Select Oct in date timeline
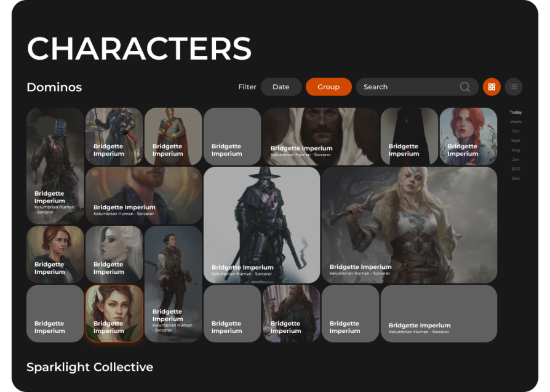 pyautogui.click(x=516, y=131)
